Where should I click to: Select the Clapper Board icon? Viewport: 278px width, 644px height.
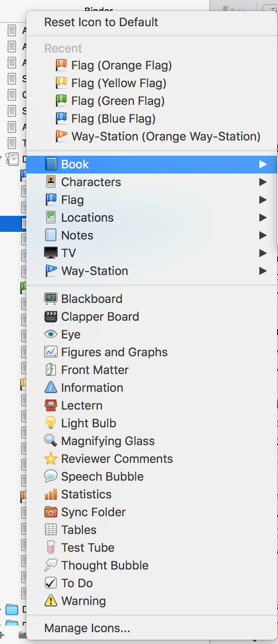tap(51, 316)
